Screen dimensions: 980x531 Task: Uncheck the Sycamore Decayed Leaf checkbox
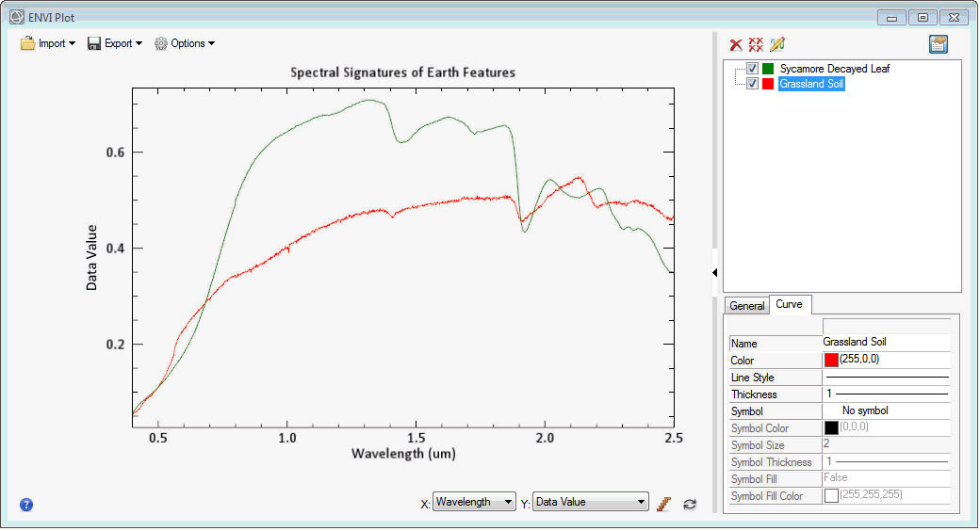[x=752, y=69]
